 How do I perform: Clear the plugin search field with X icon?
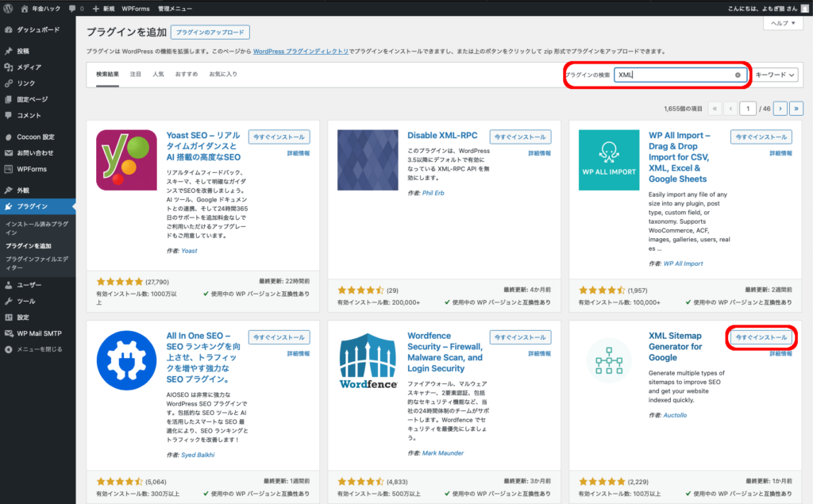click(x=738, y=75)
